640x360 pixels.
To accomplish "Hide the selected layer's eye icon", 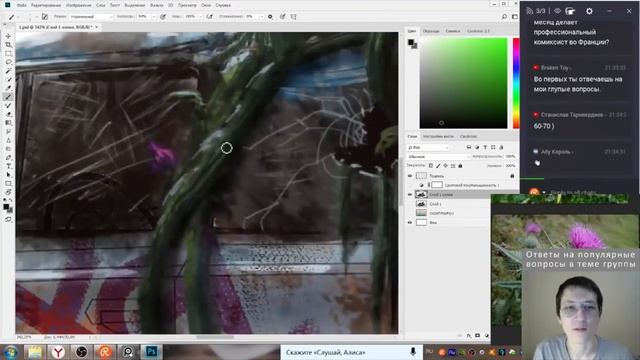I will (x=410, y=195).
